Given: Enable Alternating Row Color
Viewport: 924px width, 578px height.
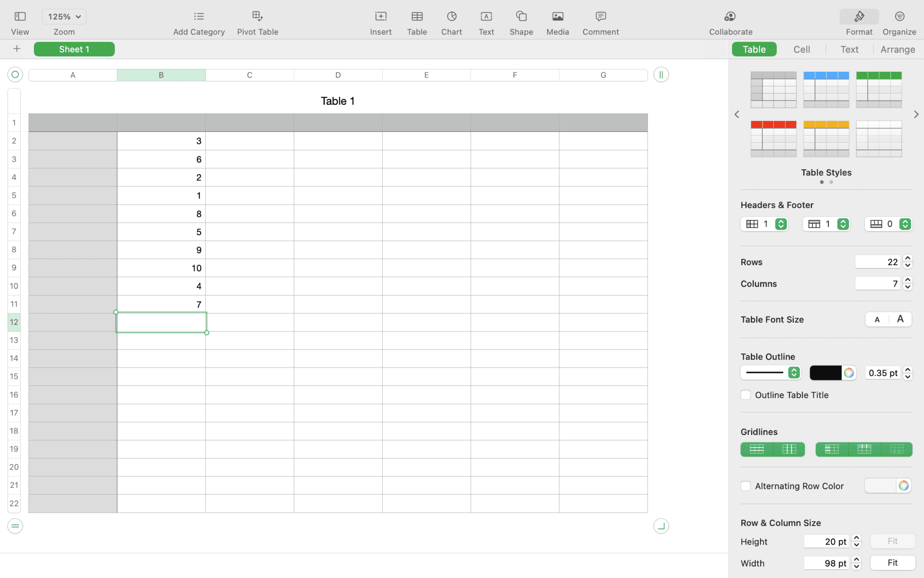Looking at the screenshot, I should pyautogui.click(x=745, y=486).
